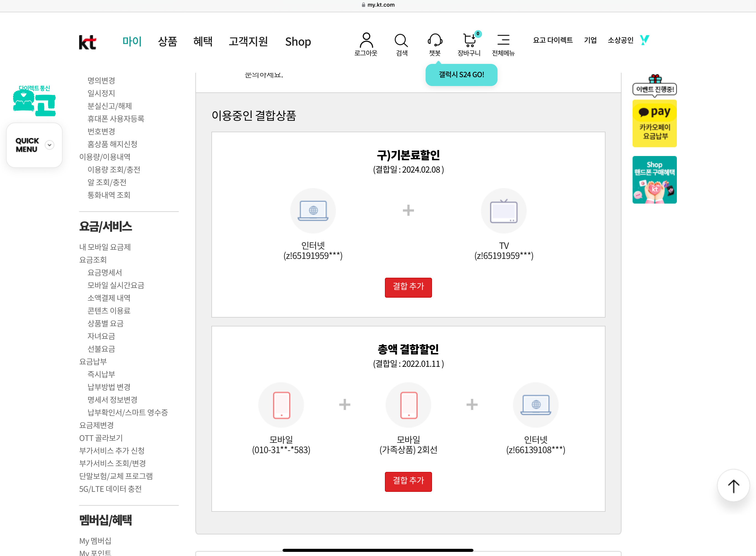Open the chatbot headset icon
756x556 pixels.
pyautogui.click(x=435, y=41)
